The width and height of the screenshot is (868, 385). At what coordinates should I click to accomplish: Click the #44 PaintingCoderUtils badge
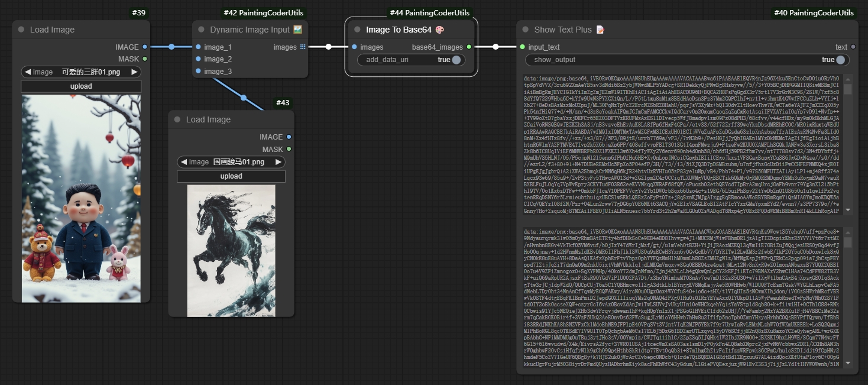[x=430, y=12]
